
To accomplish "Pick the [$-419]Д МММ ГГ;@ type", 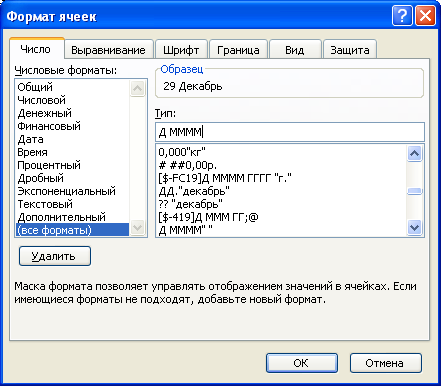I will (x=281, y=217).
